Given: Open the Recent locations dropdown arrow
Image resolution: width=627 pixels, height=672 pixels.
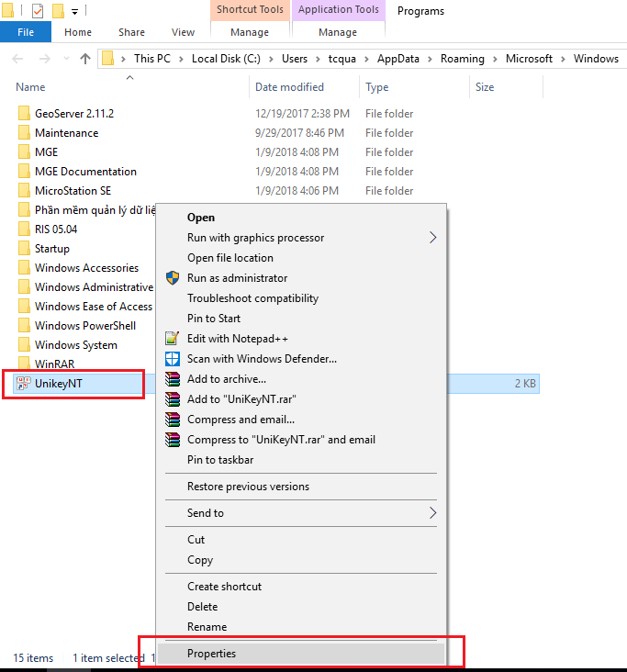Looking at the screenshot, I should pyautogui.click(x=66, y=59).
